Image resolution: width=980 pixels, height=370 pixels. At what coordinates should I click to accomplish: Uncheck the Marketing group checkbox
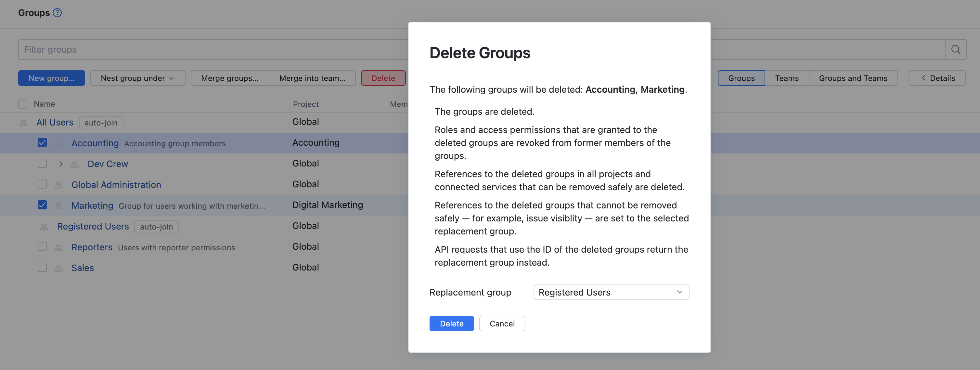click(x=42, y=205)
